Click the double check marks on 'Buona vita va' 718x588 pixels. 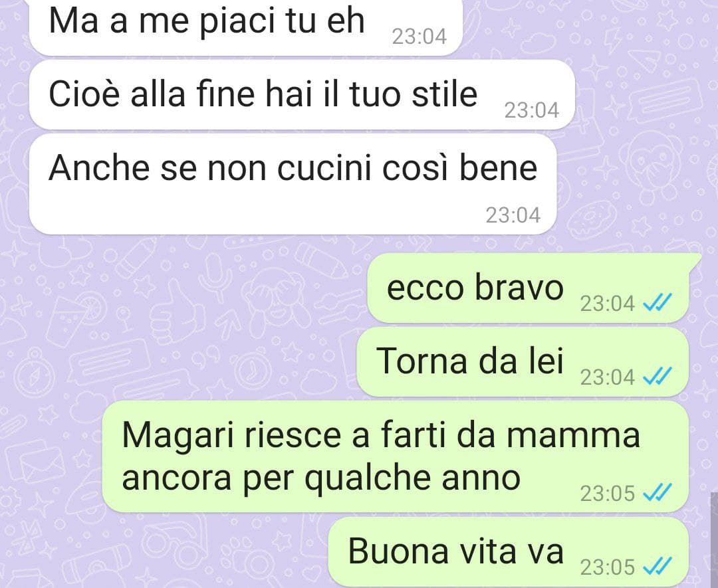[657, 567]
